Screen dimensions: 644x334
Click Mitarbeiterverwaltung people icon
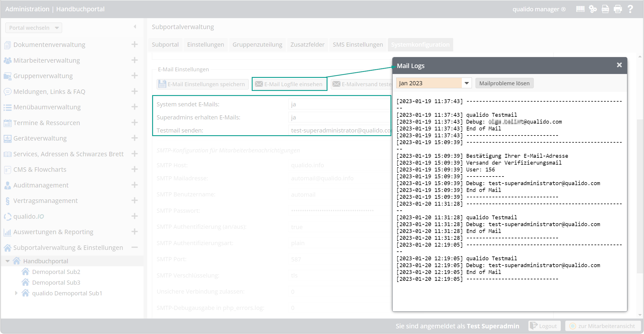(7, 60)
